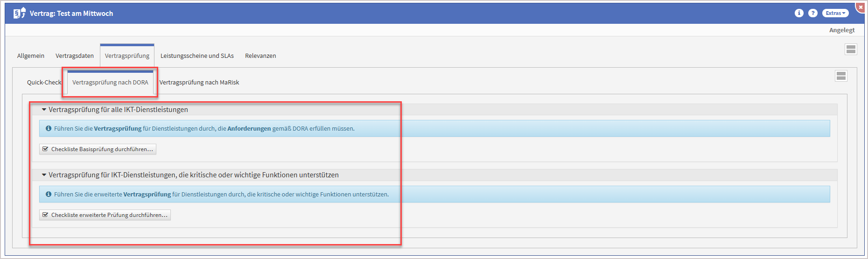Select Vertragsprüfung nach DORA sub-tab

click(110, 83)
